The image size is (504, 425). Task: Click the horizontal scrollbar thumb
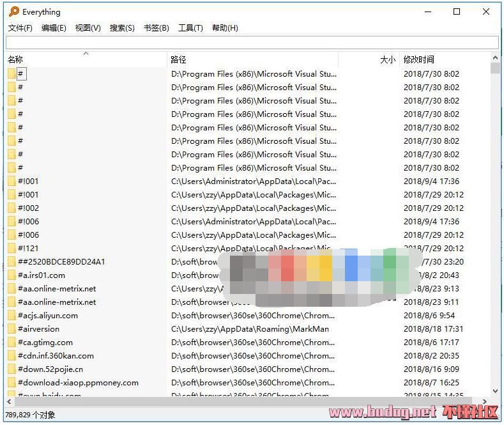pyautogui.click(x=243, y=401)
